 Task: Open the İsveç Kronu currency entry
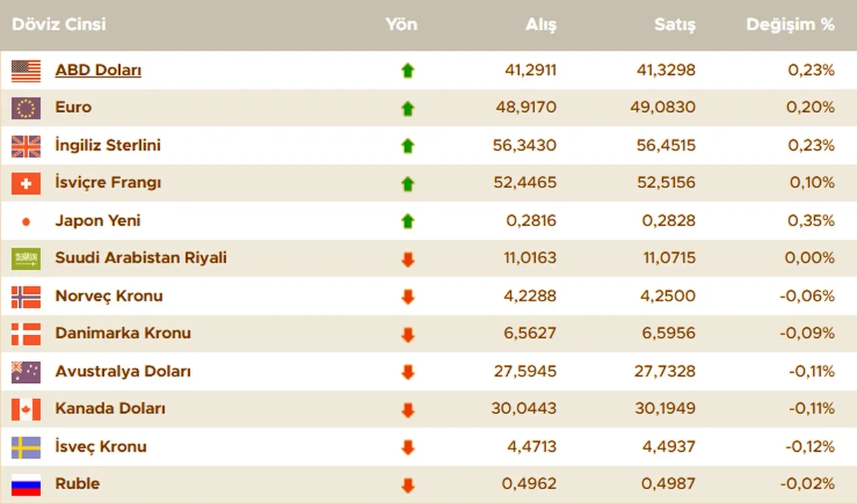[100, 446]
